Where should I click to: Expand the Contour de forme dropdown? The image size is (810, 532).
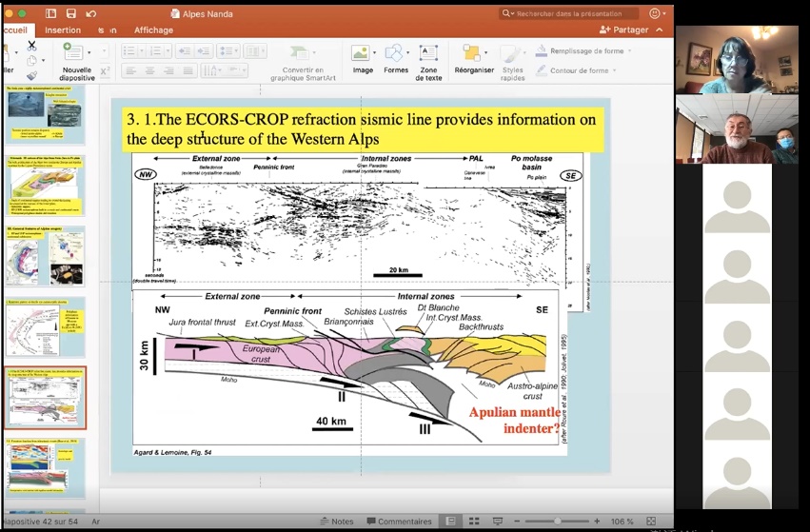[615, 70]
